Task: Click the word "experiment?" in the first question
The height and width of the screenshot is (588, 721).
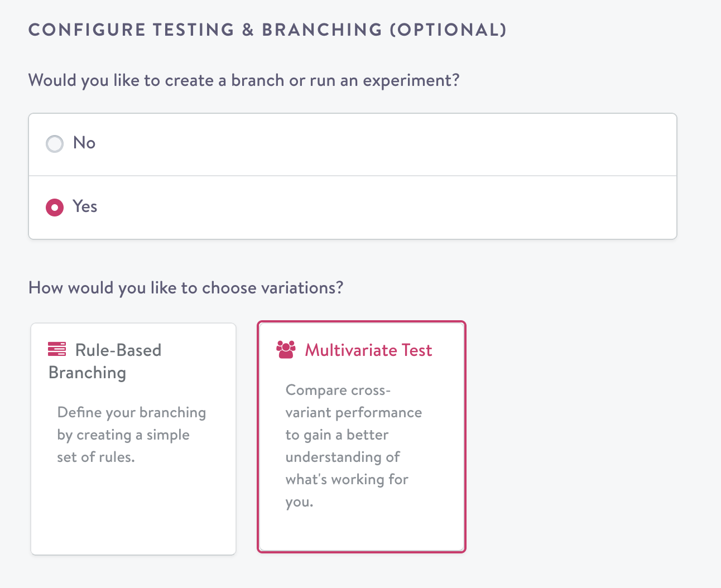Action: click(x=411, y=80)
